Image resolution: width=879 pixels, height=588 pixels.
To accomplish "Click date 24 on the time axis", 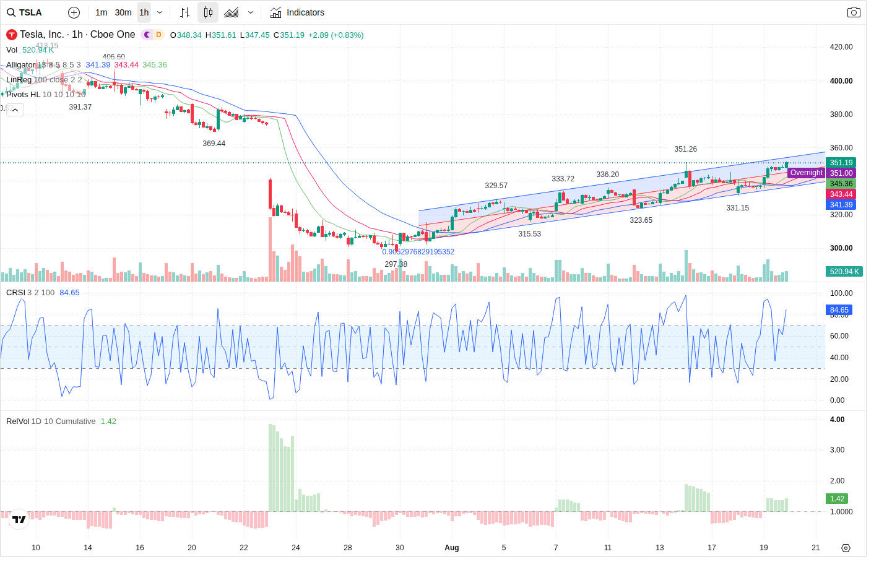I will 296,548.
